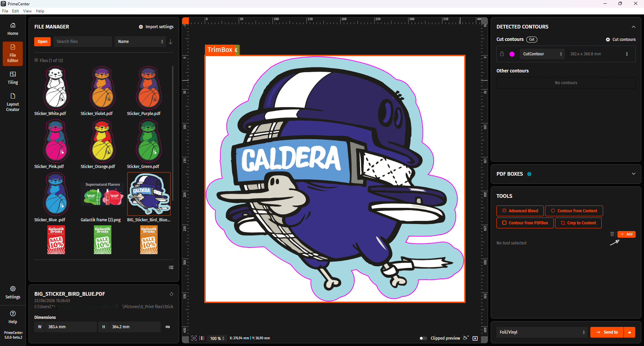Select the Sticker_White.pdf thumbnail

click(x=56, y=88)
